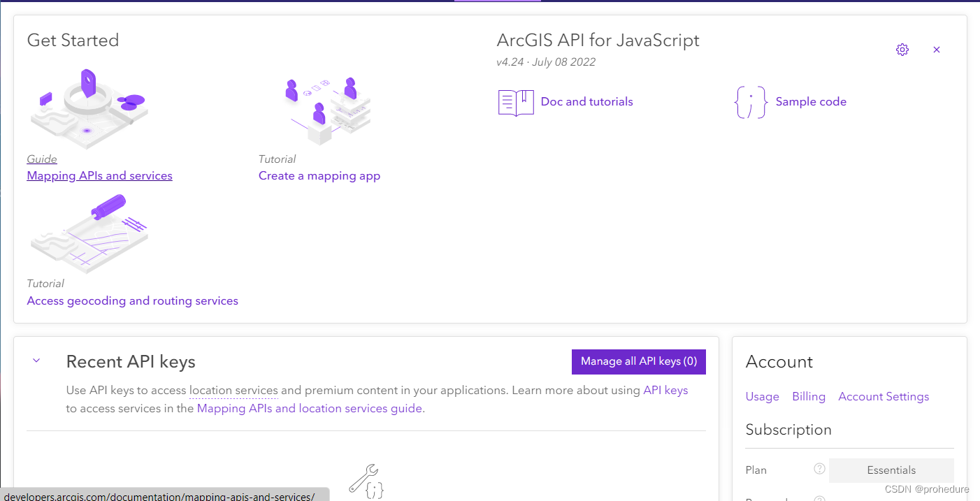Open Access geocoding and routing services tutorial

[132, 300]
